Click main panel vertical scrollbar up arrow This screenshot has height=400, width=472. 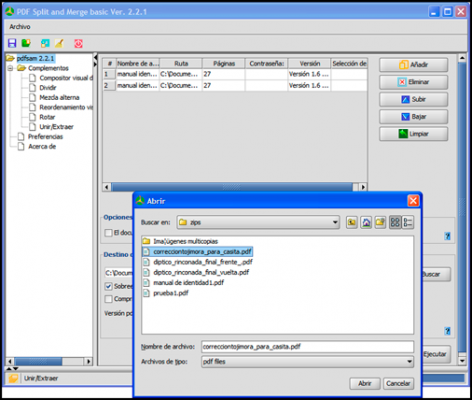pyautogui.click(x=462, y=58)
